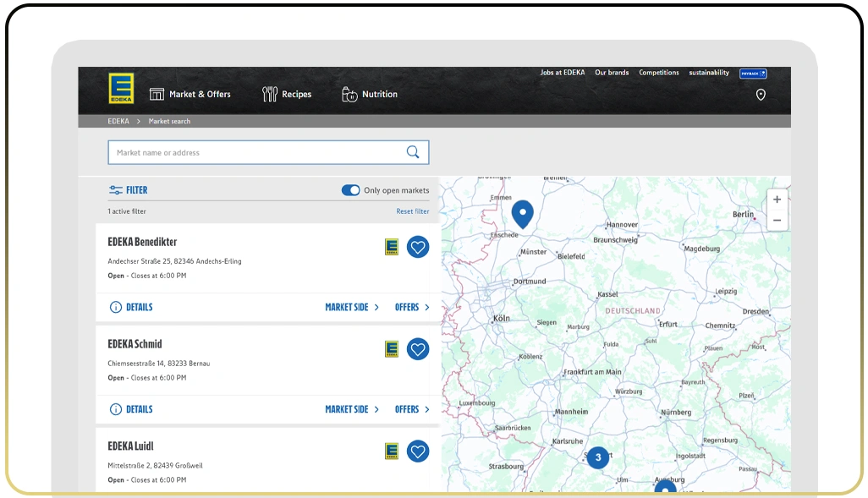The width and height of the screenshot is (868, 498).
Task: Expand DETAILS for EDEKA Benedikter
Action: [131, 307]
